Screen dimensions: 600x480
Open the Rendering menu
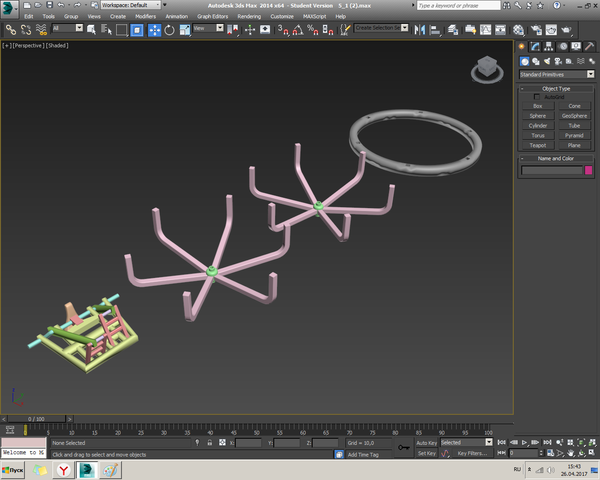point(249,17)
